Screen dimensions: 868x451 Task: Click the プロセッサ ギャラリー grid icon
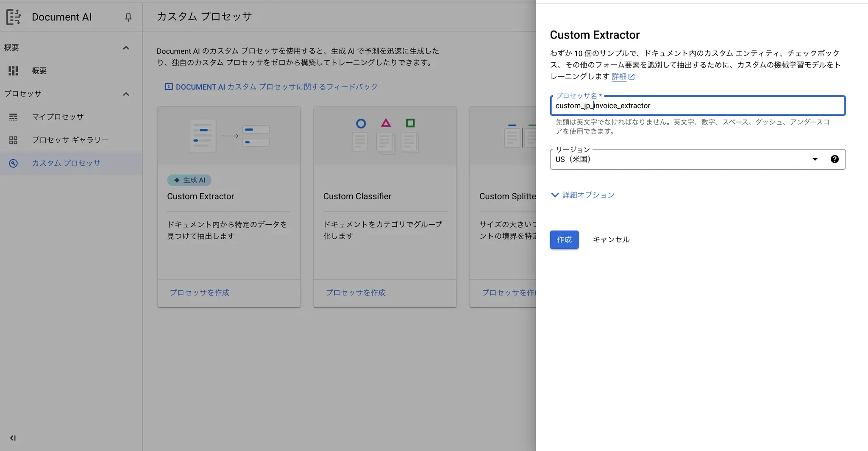(13, 140)
